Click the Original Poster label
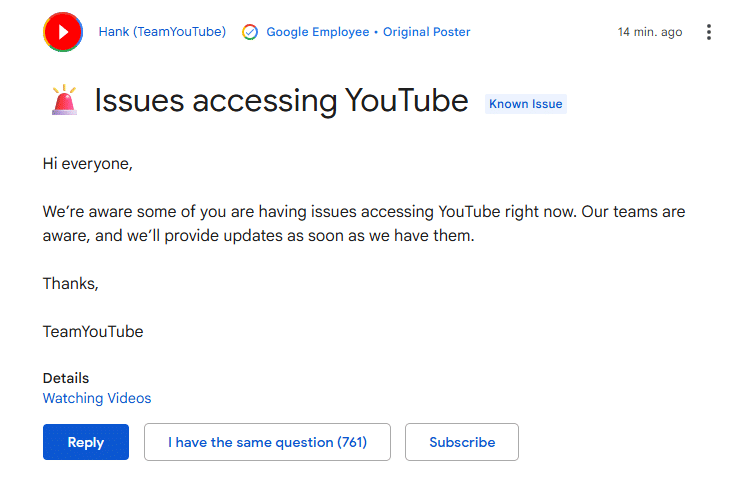 pyautogui.click(x=427, y=32)
